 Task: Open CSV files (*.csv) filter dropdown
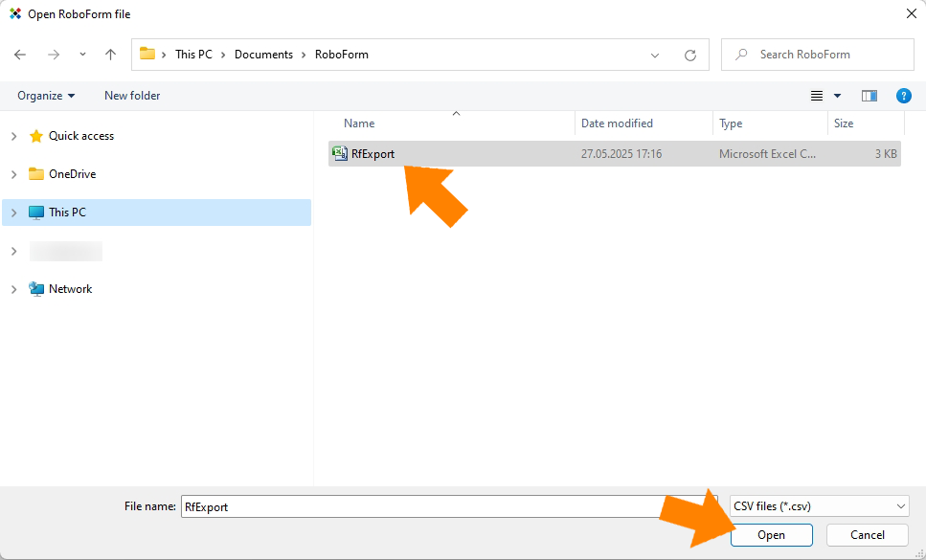tap(820, 506)
